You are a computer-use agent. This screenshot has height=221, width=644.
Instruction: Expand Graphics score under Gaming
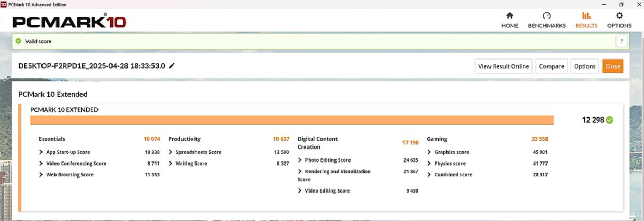coord(429,152)
